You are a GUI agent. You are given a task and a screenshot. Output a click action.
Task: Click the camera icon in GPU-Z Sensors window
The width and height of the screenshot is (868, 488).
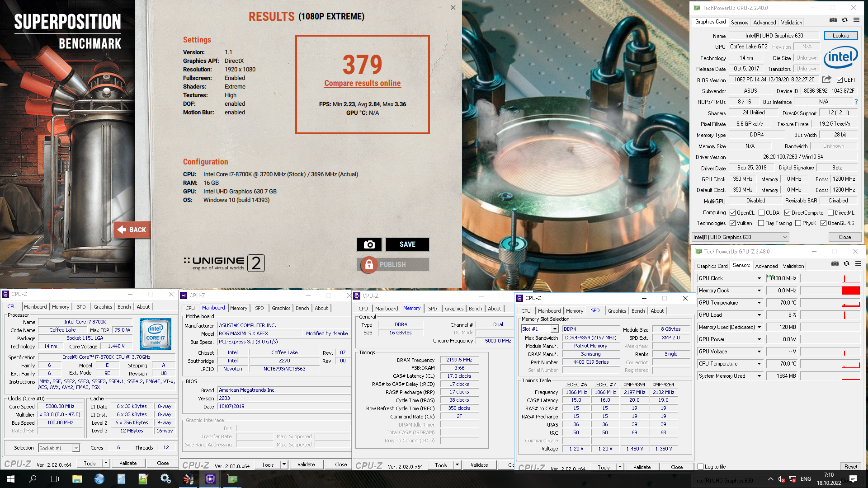835,264
